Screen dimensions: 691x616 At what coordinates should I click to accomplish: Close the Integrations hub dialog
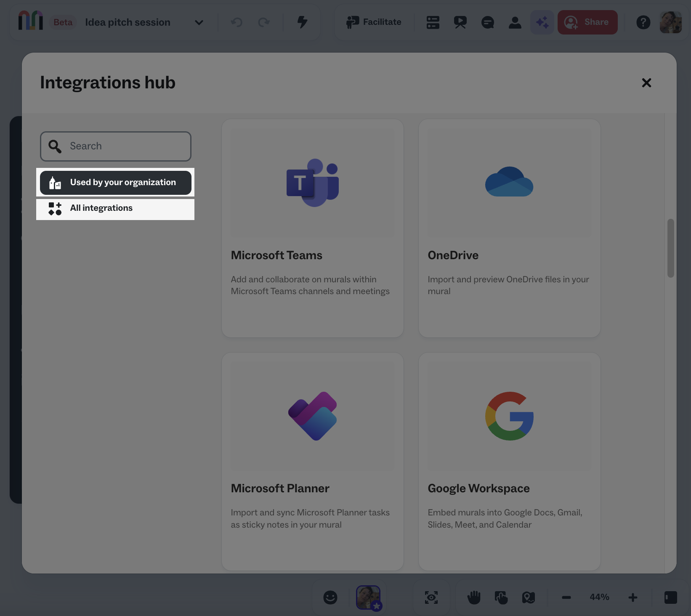pos(646,83)
